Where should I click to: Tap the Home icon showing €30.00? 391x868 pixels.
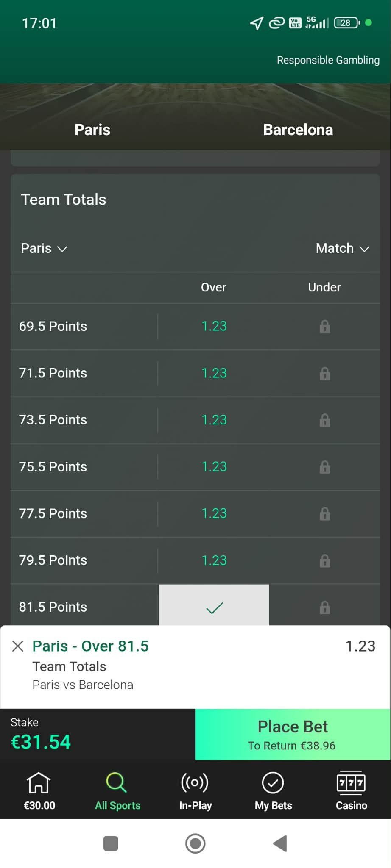[x=39, y=790]
